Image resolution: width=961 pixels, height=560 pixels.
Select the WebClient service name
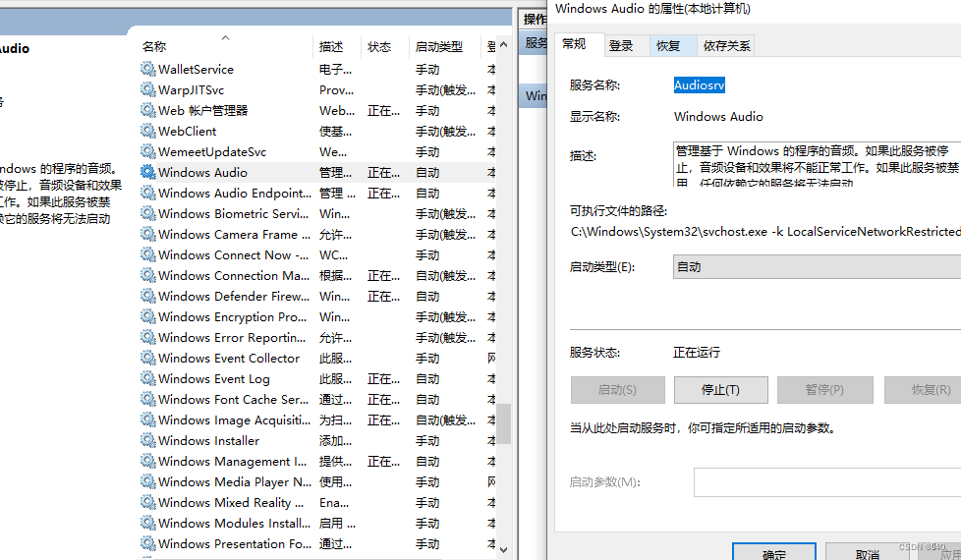pos(188,131)
